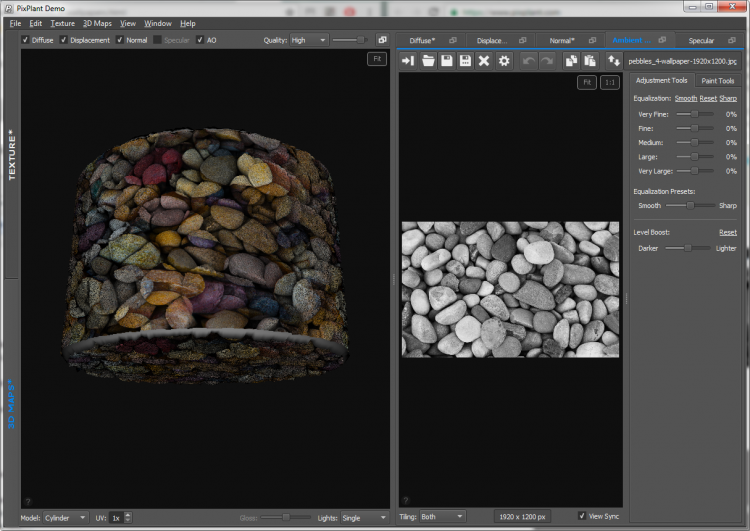750x531 pixels.
Task: Click the save floppy disk icon
Action: pos(447,61)
